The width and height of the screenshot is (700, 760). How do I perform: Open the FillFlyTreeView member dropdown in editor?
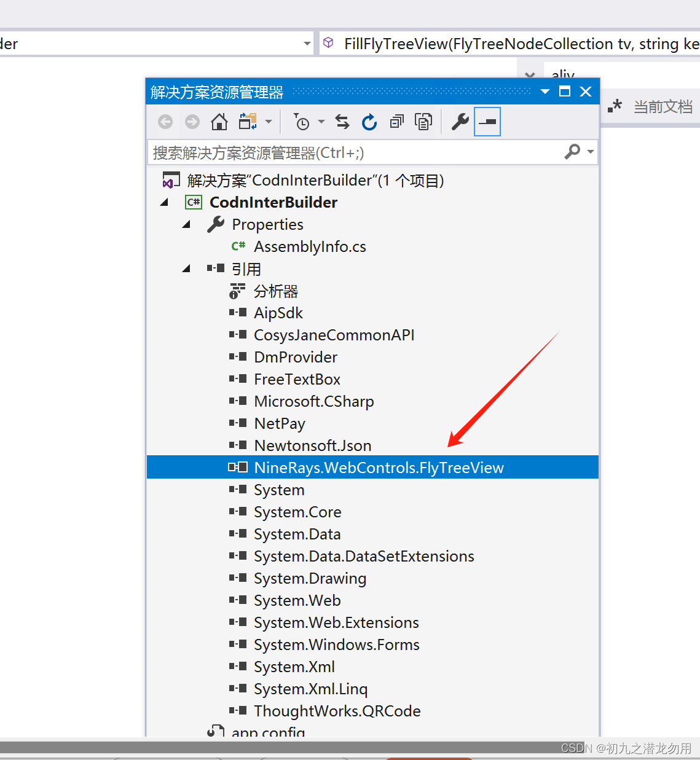509,44
